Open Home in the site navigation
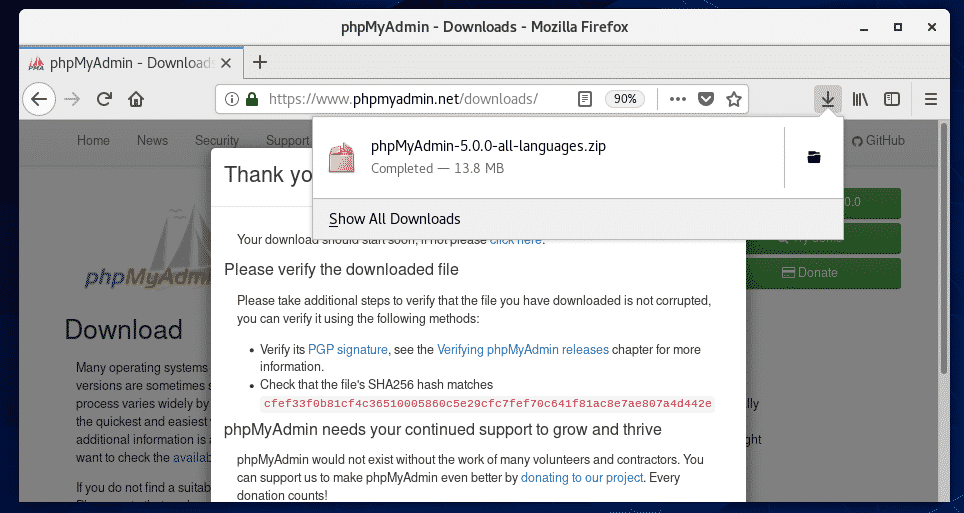This screenshot has height=513, width=964. pyautogui.click(x=93, y=140)
